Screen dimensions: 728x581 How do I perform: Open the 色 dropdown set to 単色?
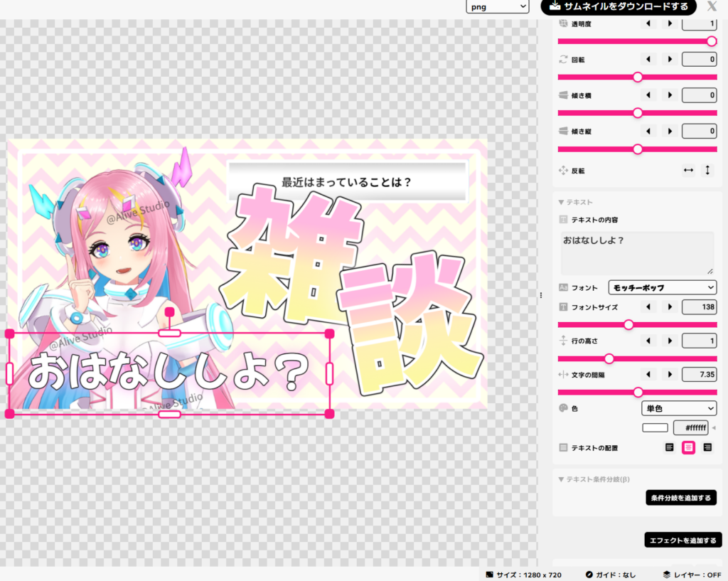tap(679, 408)
